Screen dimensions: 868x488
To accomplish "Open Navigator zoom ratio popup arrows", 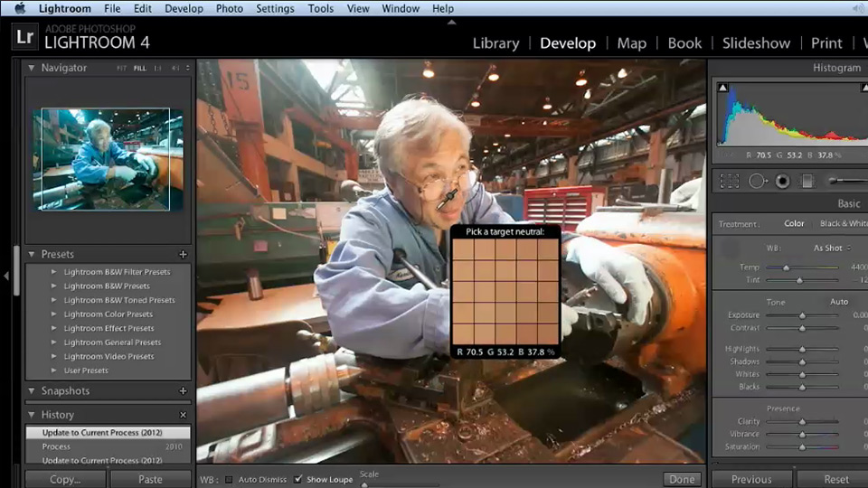I will (x=188, y=68).
